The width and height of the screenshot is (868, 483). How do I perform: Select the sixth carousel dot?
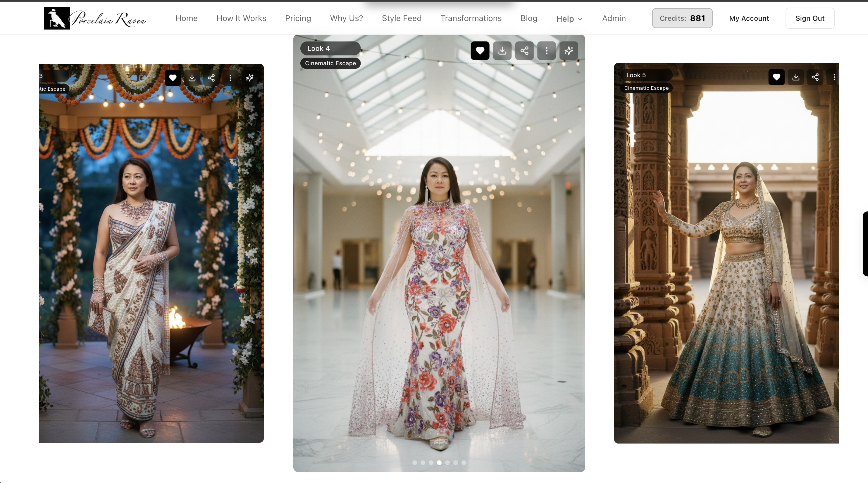(455, 463)
